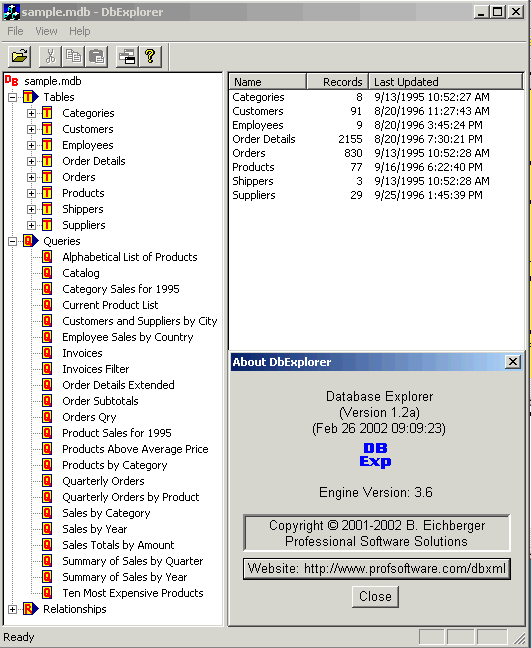Open the File menu
Image resolution: width=531 pixels, height=648 pixels.
(x=15, y=31)
